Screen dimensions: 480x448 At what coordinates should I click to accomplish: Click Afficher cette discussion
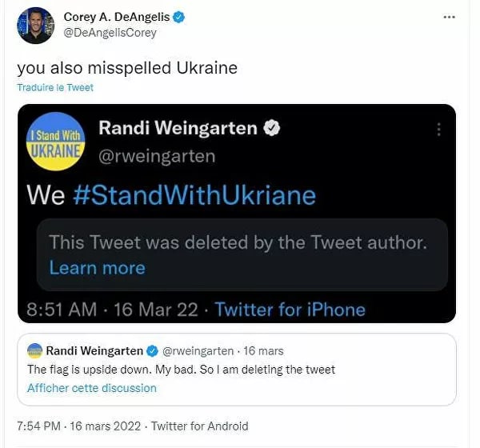tap(92, 388)
